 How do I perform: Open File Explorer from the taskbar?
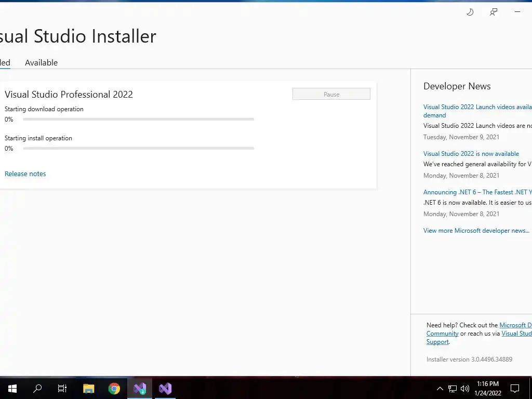88,388
